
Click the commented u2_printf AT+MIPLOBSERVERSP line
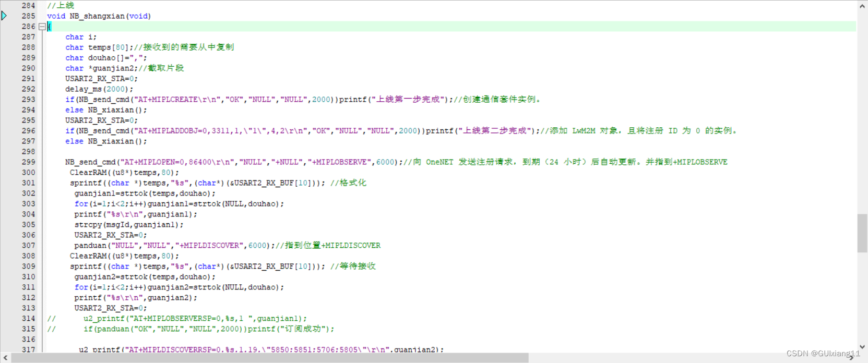(195, 319)
